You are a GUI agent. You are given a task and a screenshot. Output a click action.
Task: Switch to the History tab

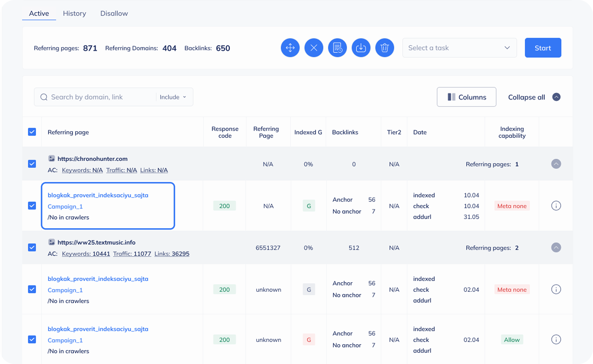(74, 13)
